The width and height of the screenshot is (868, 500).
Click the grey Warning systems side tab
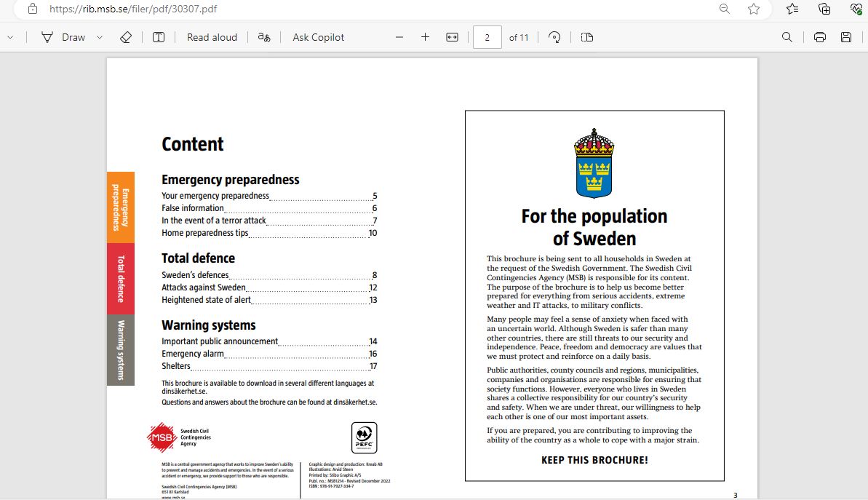(121, 350)
